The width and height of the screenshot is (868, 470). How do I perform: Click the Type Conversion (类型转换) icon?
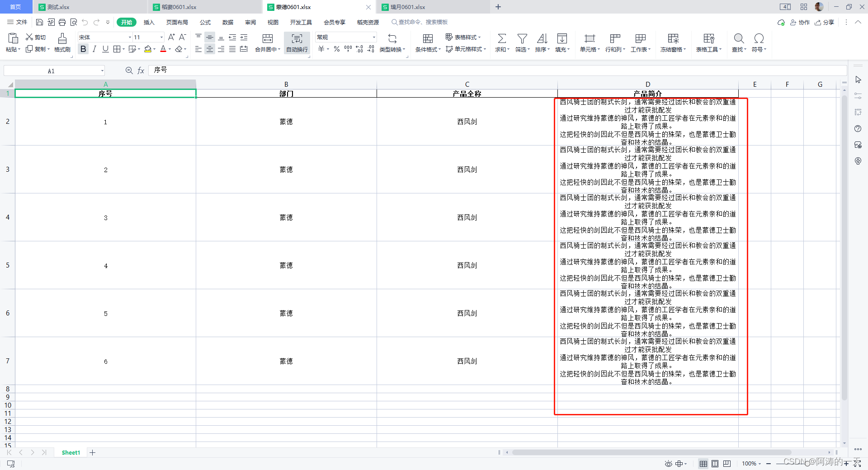click(392, 38)
